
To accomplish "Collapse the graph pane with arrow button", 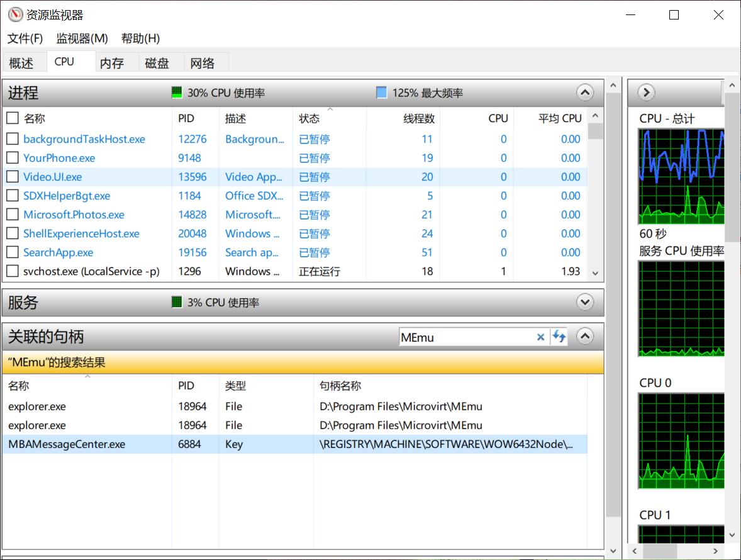I will coord(646,92).
